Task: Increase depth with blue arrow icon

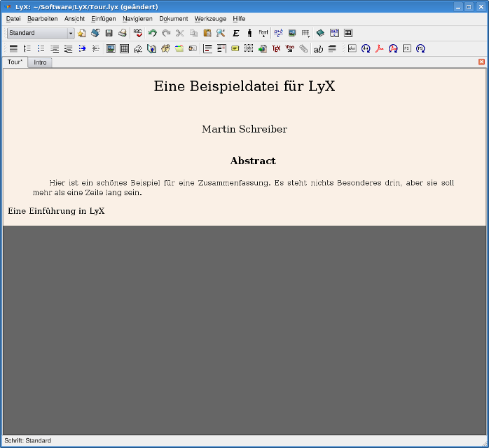Action: pyautogui.click(x=82, y=48)
